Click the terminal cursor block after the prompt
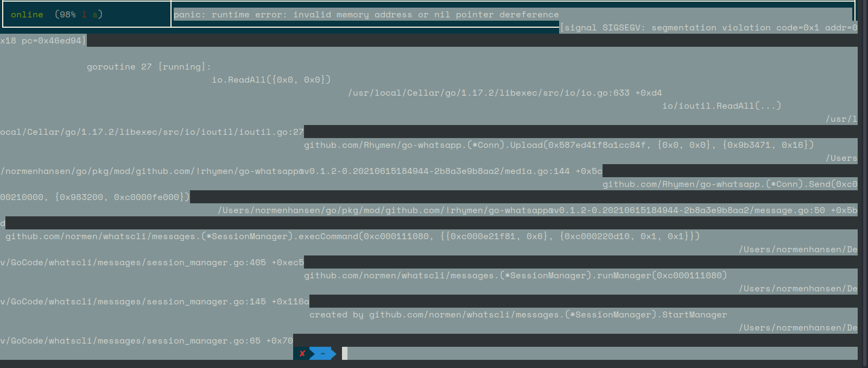The height and width of the screenshot is (368, 868). 345,353
